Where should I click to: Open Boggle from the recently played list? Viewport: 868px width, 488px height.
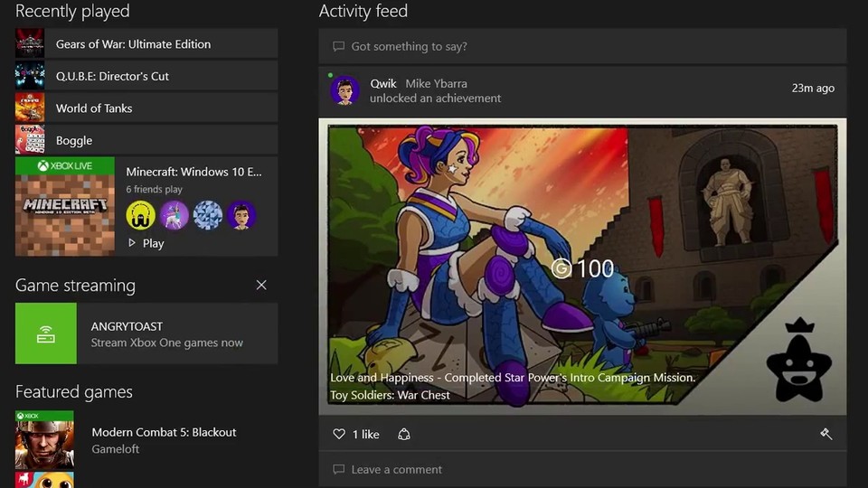74,140
